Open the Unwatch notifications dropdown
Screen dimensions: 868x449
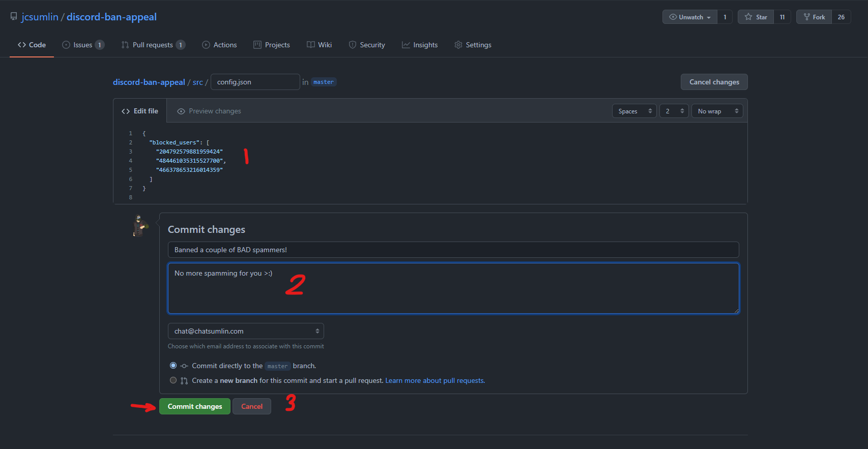tap(690, 17)
